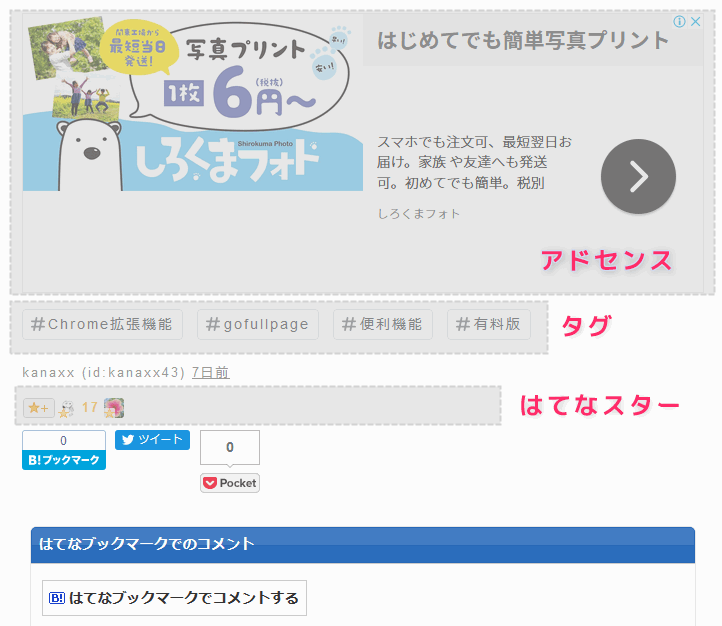This screenshot has width=722, height=626.
Task: Open the #gofullpage tag
Action: 257,325
